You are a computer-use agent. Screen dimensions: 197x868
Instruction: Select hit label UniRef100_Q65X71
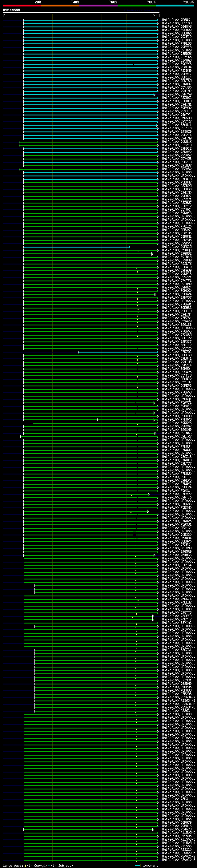point(177,199)
